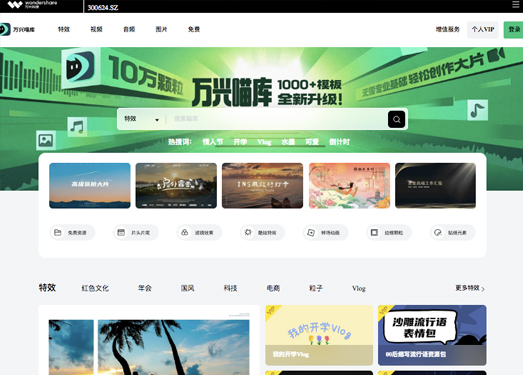The width and height of the screenshot is (523, 375).
Task: Click the 滤镜效果 circles icon
Action: (184, 232)
